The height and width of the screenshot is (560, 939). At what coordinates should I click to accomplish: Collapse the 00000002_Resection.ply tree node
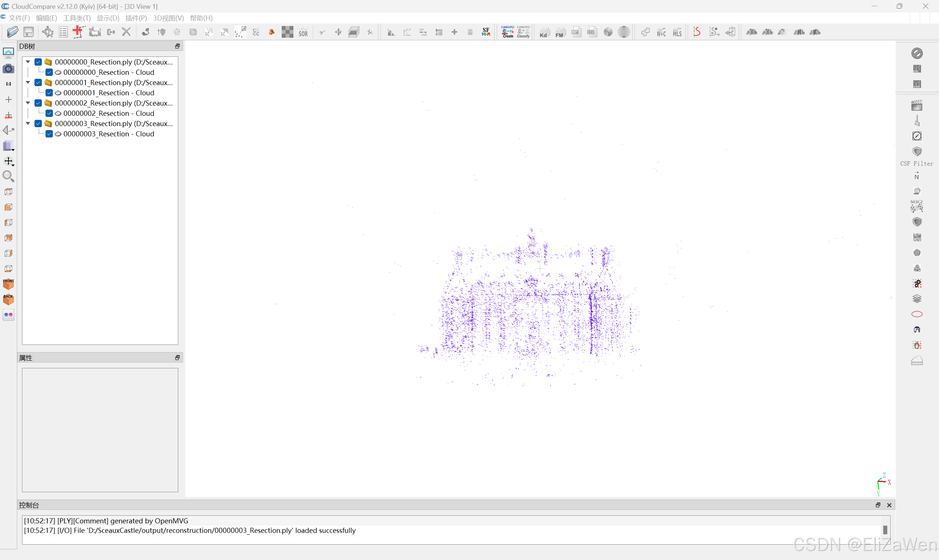click(x=28, y=103)
